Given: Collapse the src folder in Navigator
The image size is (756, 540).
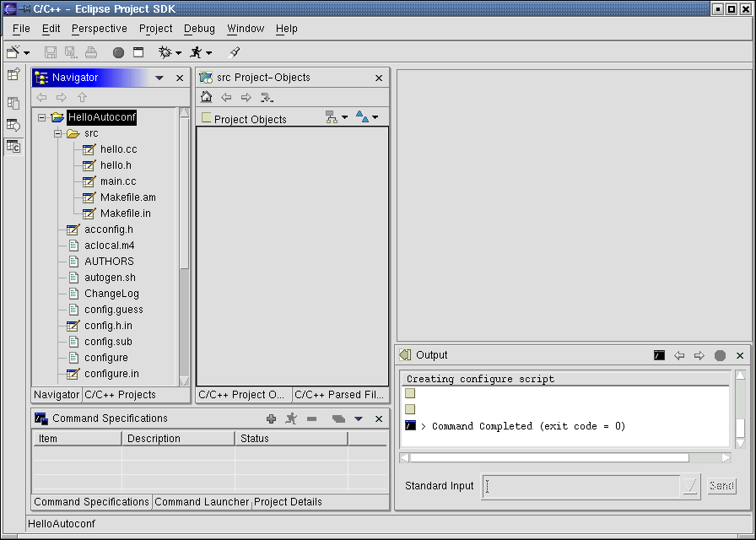Looking at the screenshot, I should coord(57,134).
